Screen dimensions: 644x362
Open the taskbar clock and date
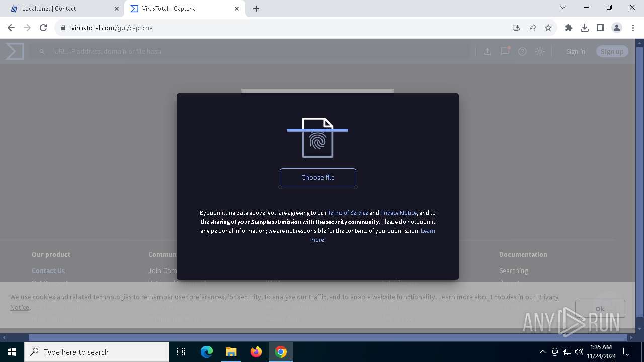601,352
